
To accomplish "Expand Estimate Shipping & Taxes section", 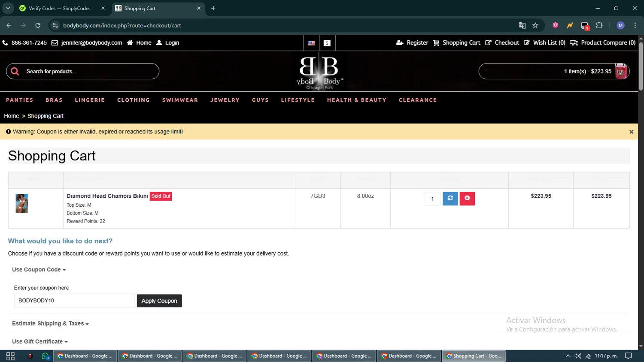I will [x=50, y=323].
